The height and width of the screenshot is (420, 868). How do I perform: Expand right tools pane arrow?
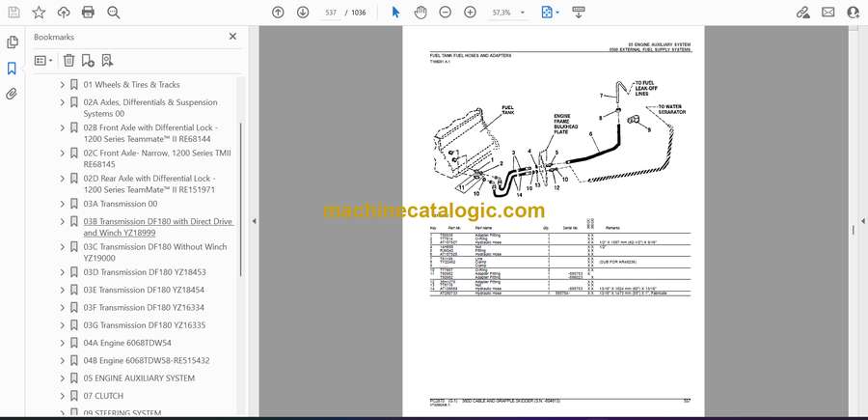862,221
